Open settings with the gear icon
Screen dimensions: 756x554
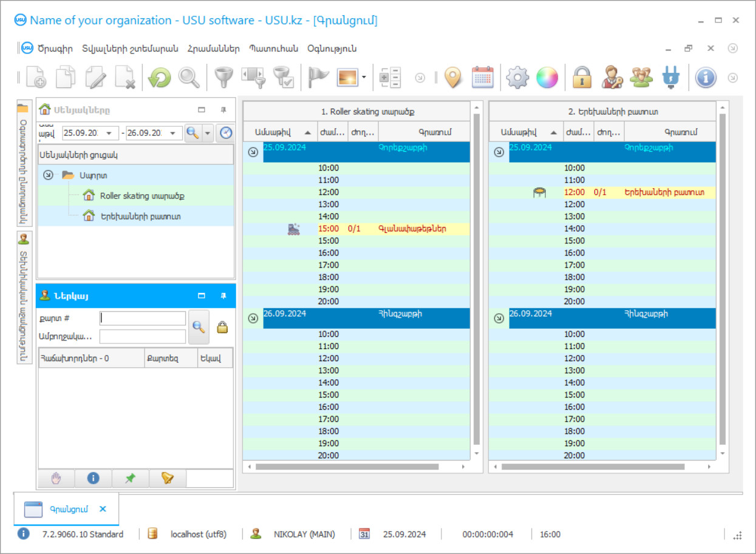click(x=518, y=78)
